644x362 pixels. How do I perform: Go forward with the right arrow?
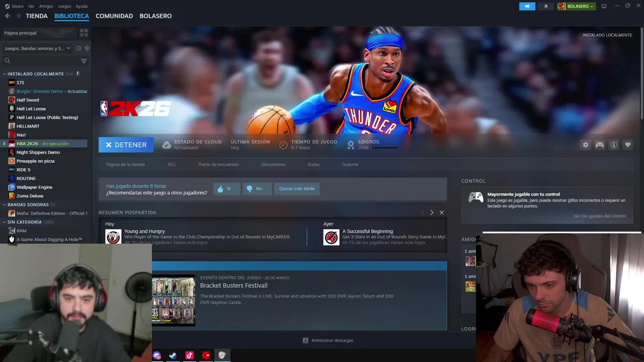click(x=18, y=16)
